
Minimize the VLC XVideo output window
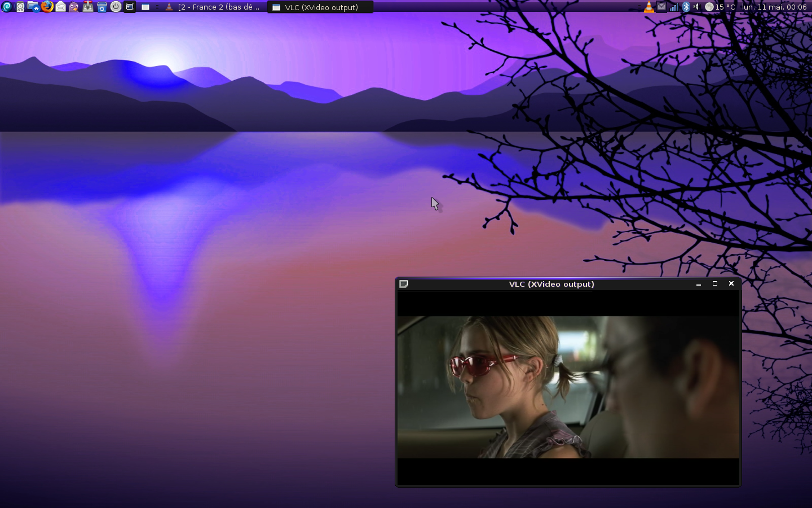coord(699,284)
